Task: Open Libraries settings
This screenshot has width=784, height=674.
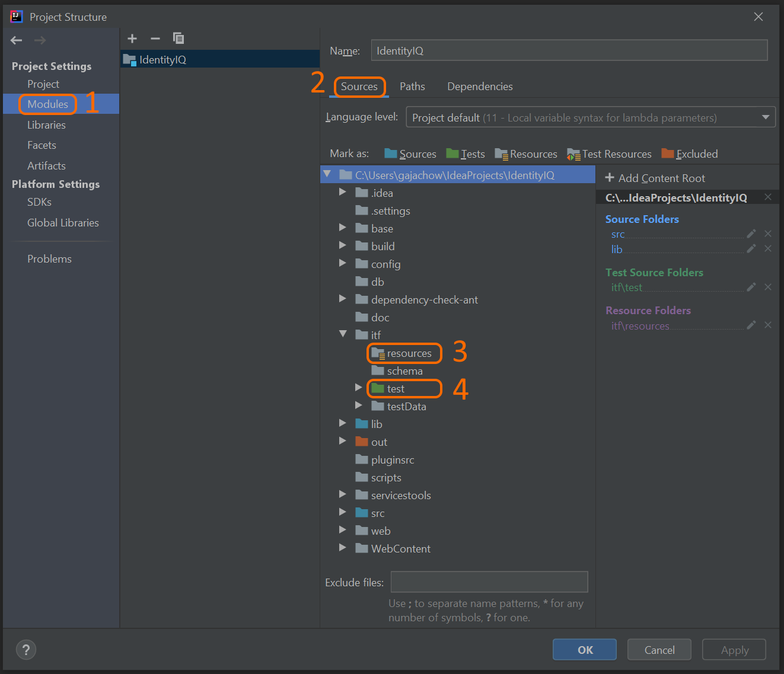Action: 46,125
